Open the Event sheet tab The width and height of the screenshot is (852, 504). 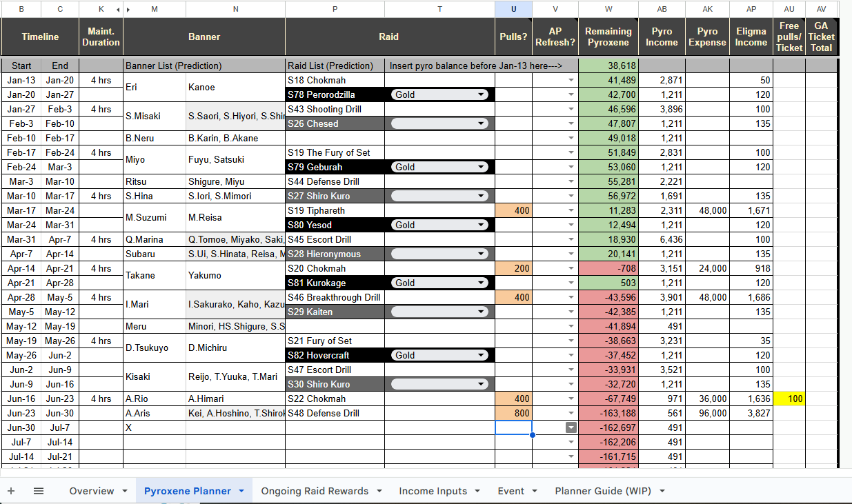(x=511, y=491)
